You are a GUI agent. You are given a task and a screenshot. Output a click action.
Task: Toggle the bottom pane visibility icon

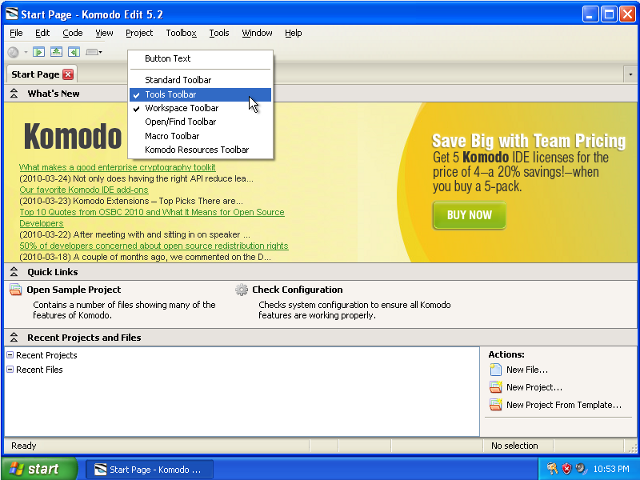coord(56,52)
